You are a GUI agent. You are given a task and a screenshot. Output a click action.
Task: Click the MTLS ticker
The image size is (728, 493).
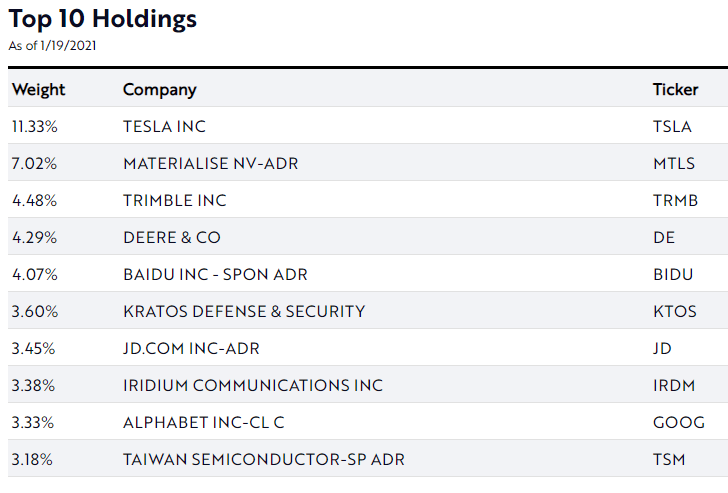(x=674, y=163)
